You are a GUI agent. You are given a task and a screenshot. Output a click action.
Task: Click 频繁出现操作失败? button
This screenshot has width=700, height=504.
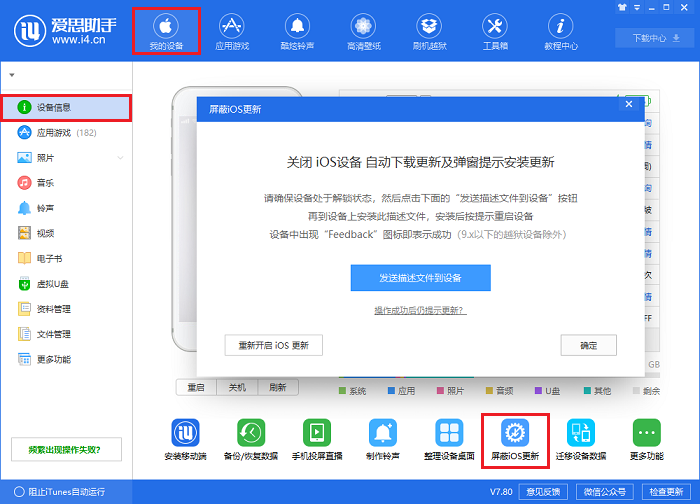click(x=66, y=449)
